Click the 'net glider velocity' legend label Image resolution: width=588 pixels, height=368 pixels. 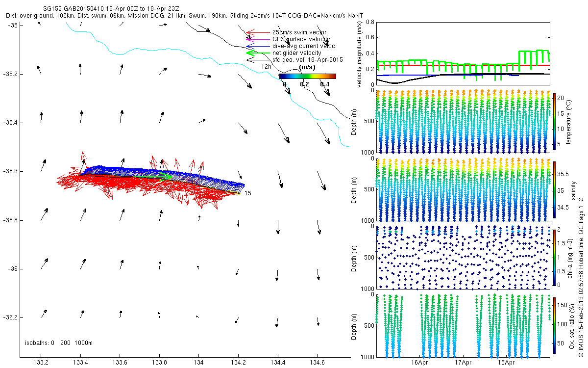pyautogui.click(x=296, y=53)
